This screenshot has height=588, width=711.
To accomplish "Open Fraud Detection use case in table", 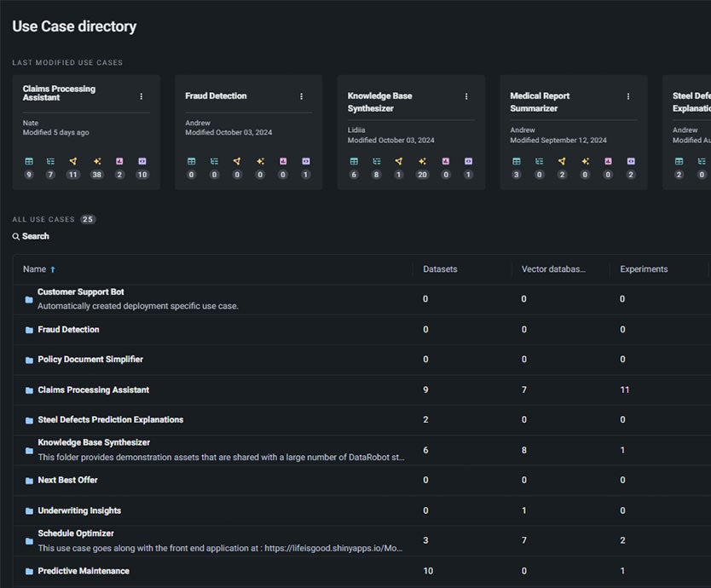I will pyautogui.click(x=68, y=330).
